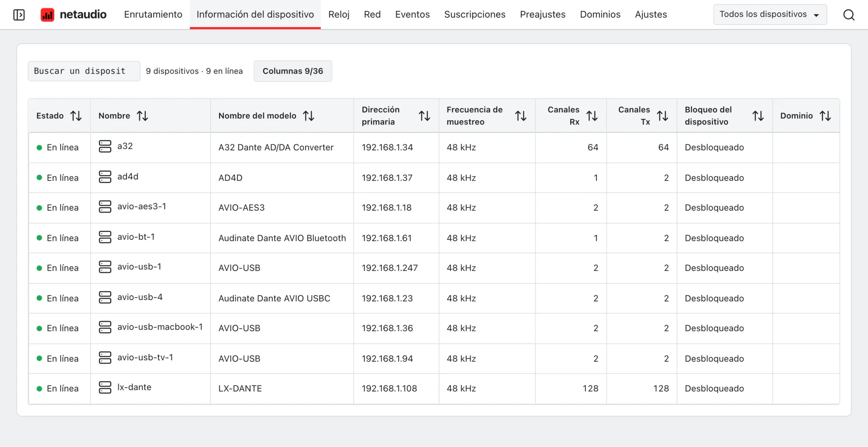This screenshot has height=447, width=868.
Task: Sort by Bloqueo del dispositivo arrows
Action: point(758,116)
